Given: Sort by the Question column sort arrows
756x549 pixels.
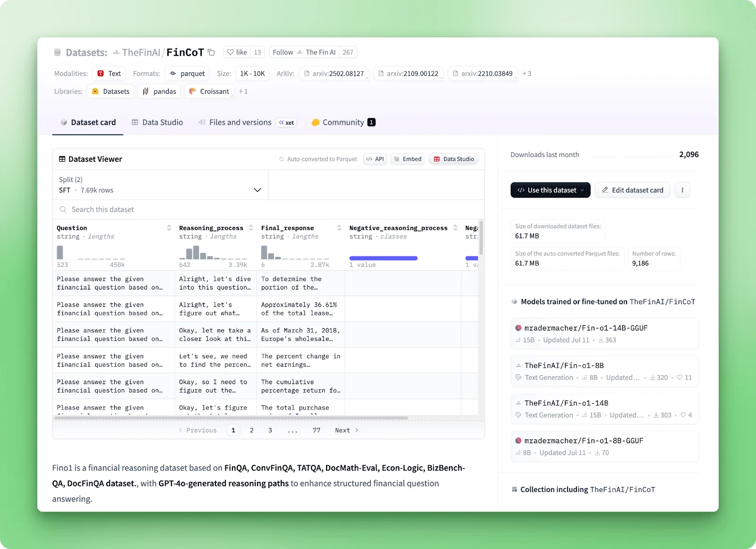Looking at the screenshot, I should coord(169,228).
